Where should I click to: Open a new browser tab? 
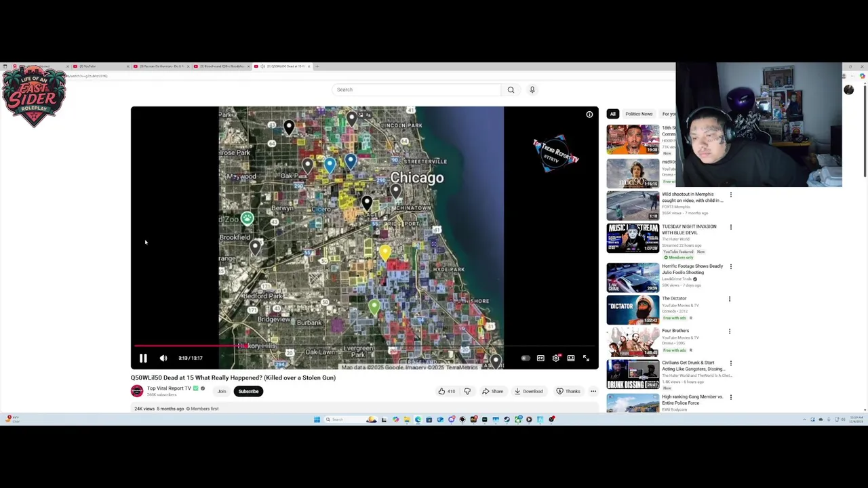pos(317,66)
